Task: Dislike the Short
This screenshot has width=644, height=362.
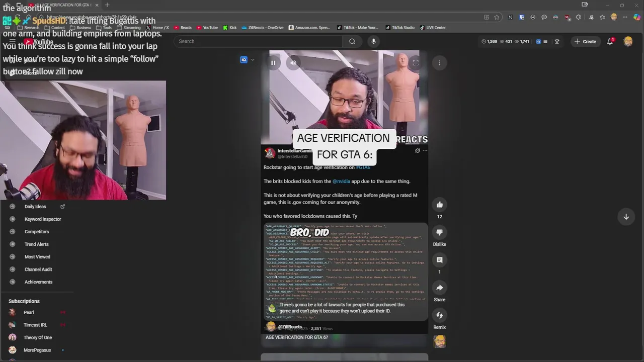Action: (440, 232)
